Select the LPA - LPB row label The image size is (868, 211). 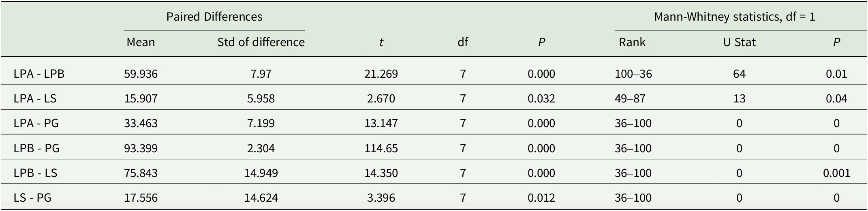pyautogui.click(x=39, y=74)
